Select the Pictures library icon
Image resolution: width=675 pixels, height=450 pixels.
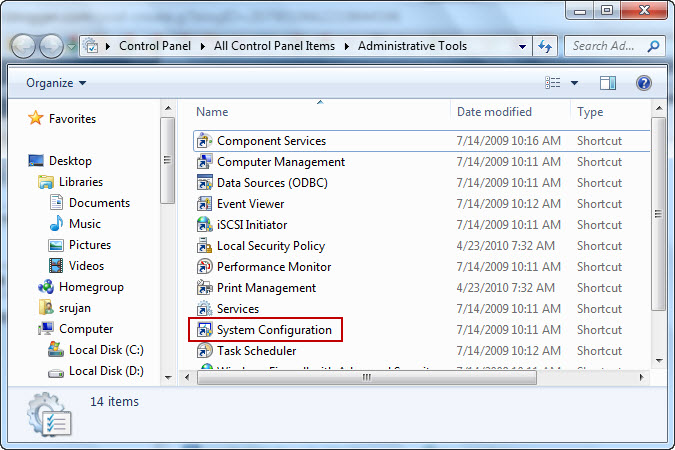pyautogui.click(x=56, y=245)
